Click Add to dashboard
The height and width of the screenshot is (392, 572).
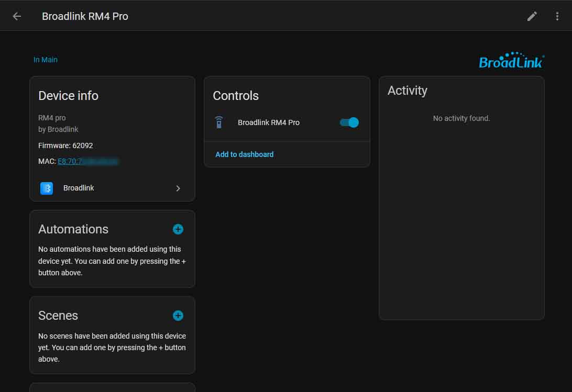pos(244,154)
